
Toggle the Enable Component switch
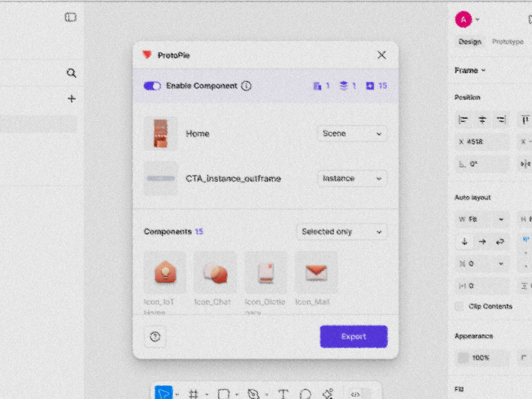pos(152,86)
